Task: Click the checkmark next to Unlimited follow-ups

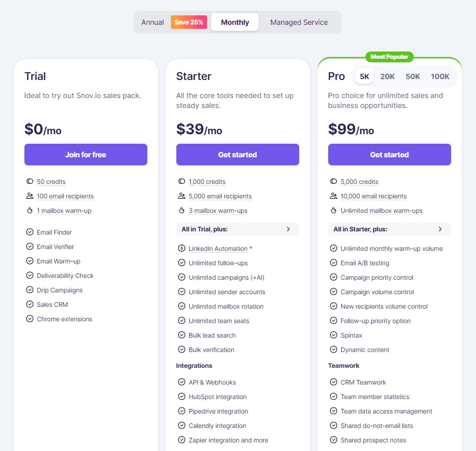Action: 181,263
